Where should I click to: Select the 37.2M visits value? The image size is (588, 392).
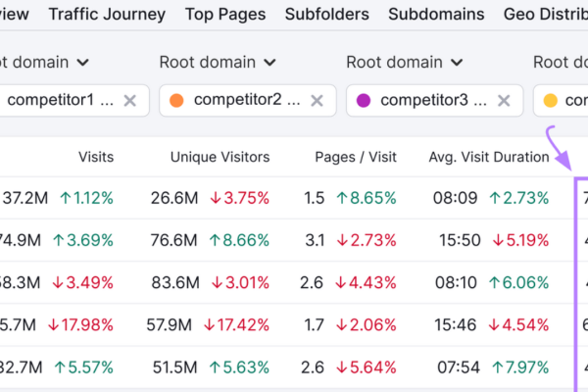(x=24, y=198)
